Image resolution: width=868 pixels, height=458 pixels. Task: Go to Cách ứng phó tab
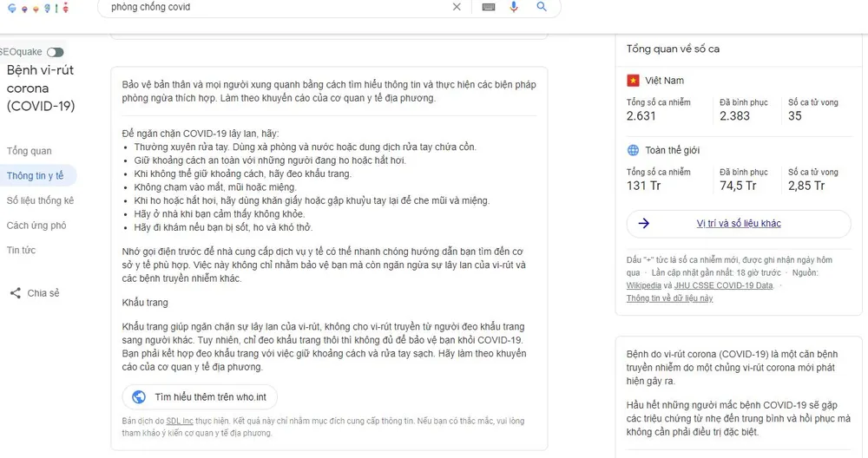36,226
